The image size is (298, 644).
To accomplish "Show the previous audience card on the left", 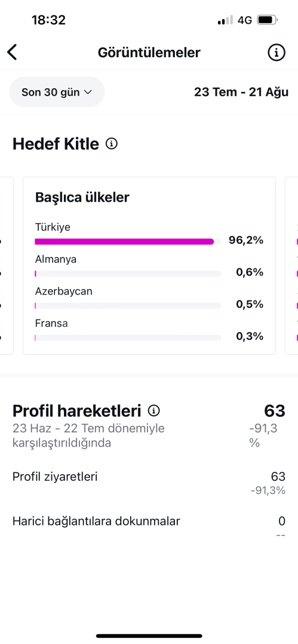I will [x=7, y=266].
